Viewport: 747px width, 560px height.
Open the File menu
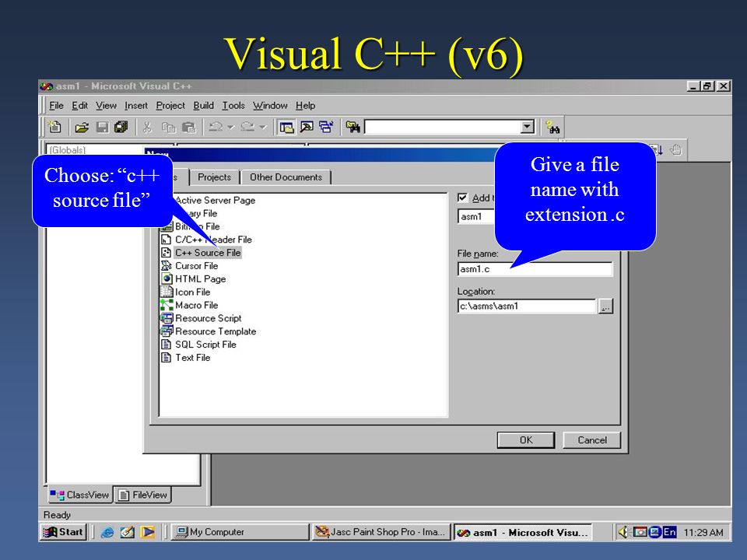[56, 106]
